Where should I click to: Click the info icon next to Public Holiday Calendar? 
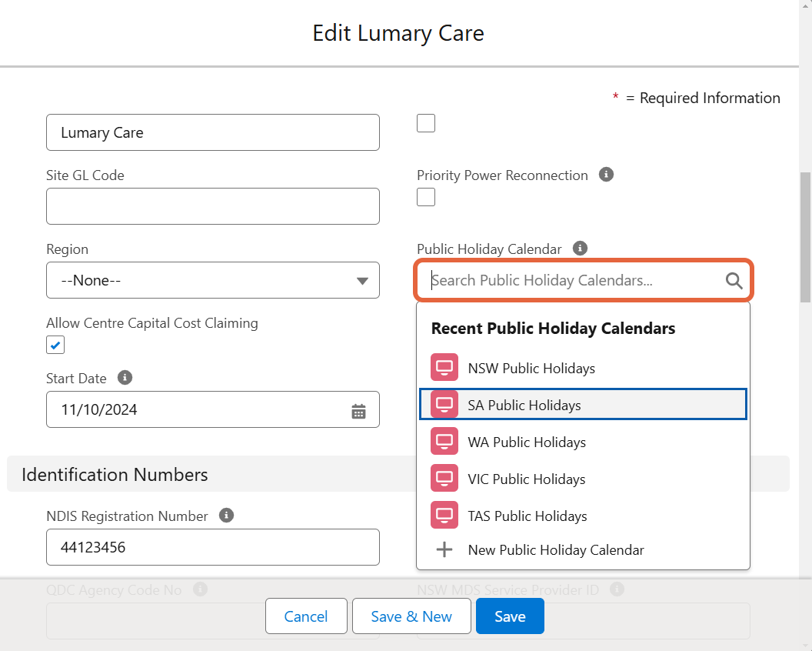point(580,248)
